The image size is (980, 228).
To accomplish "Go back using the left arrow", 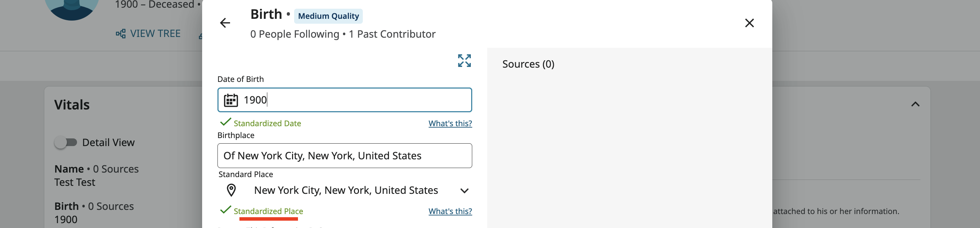I will point(225,23).
